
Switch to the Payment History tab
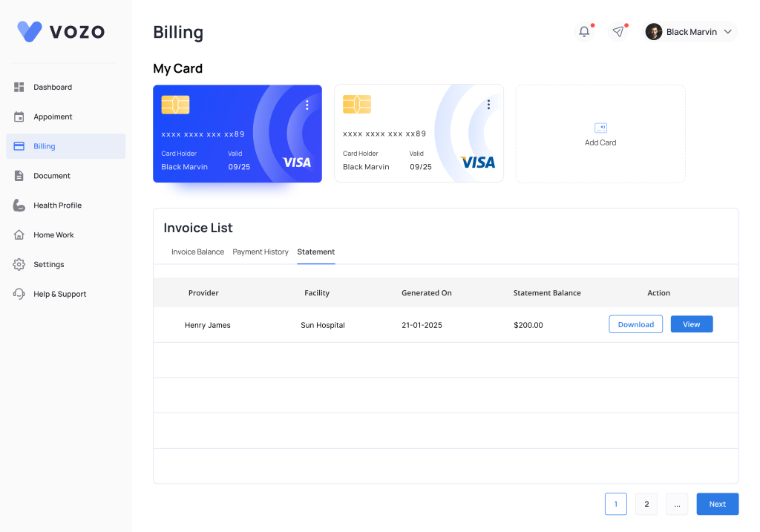261,252
